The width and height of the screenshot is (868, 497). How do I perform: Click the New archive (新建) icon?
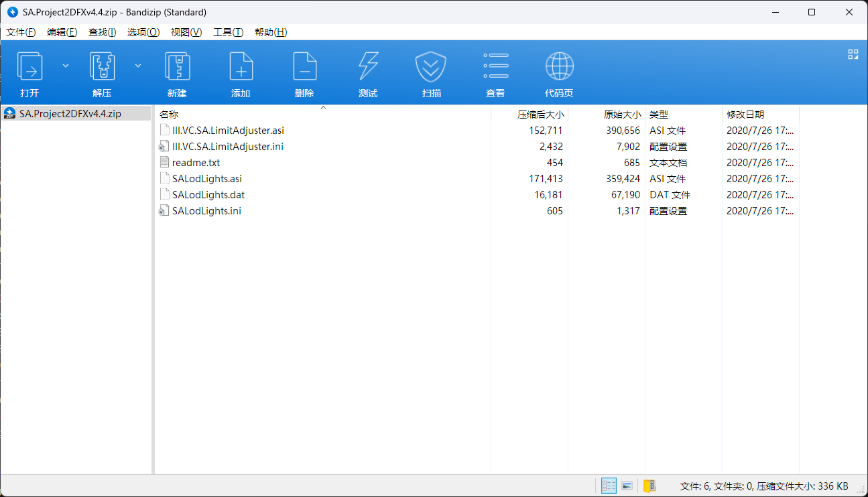coord(177,67)
